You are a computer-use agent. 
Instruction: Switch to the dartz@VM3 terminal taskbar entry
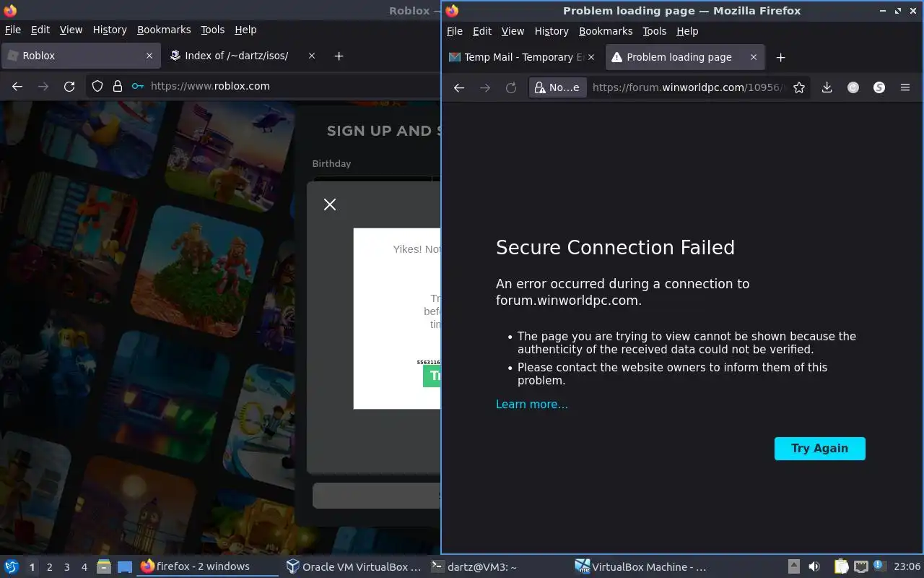click(498, 566)
